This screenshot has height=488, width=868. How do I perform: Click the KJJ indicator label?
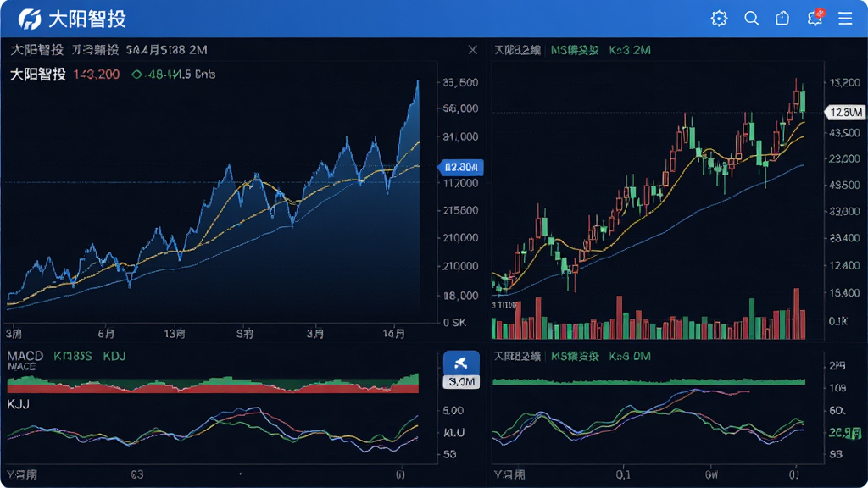point(19,404)
